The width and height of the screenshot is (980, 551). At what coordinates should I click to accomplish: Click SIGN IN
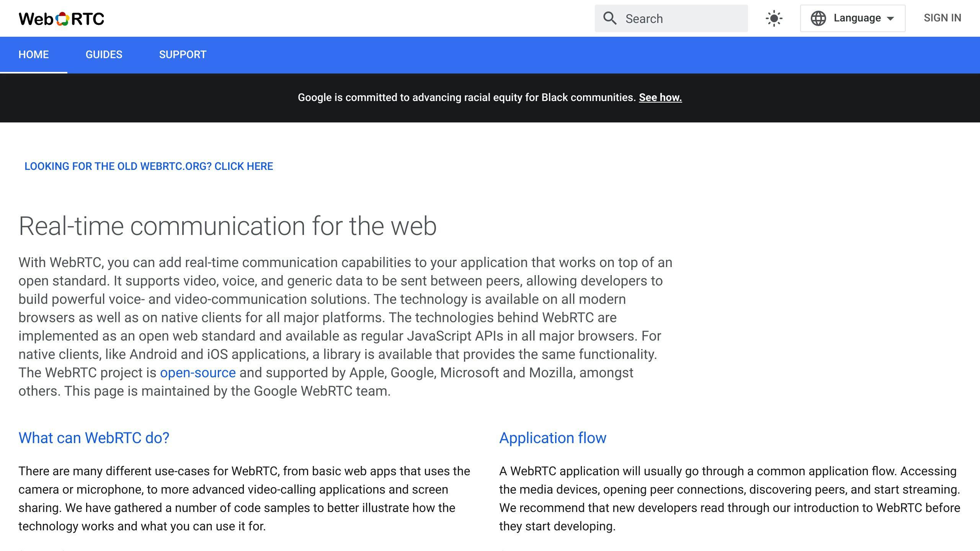point(943,18)
